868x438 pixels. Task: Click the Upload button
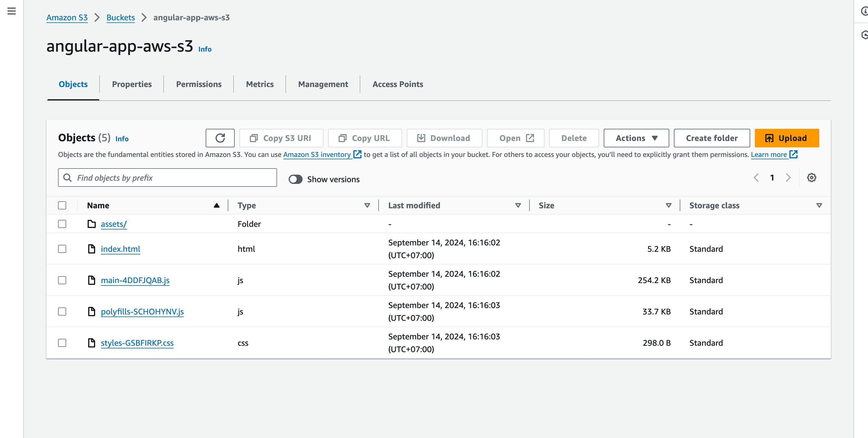point(786,138)
